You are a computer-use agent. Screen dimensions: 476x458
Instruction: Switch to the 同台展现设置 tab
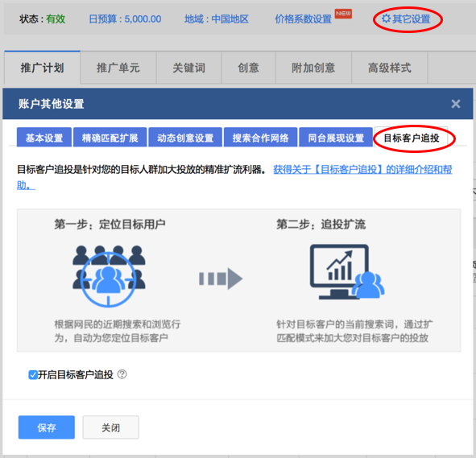coord(336,138)
